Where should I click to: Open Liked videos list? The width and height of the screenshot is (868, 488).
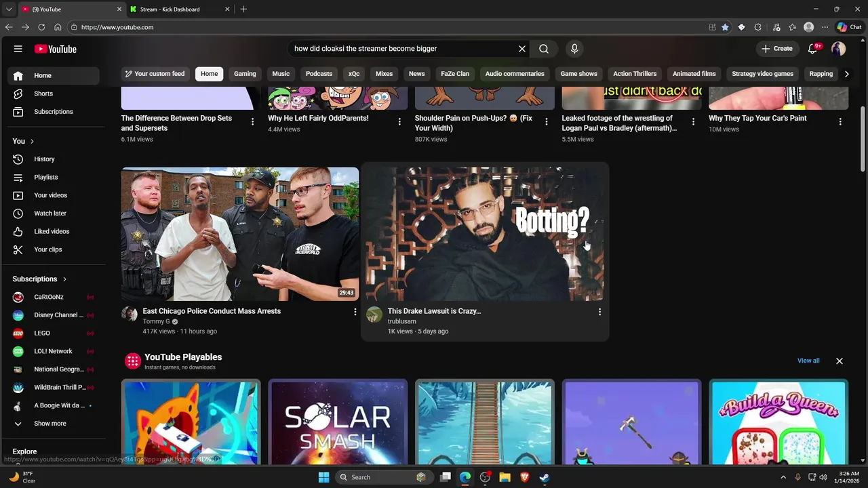53,232
